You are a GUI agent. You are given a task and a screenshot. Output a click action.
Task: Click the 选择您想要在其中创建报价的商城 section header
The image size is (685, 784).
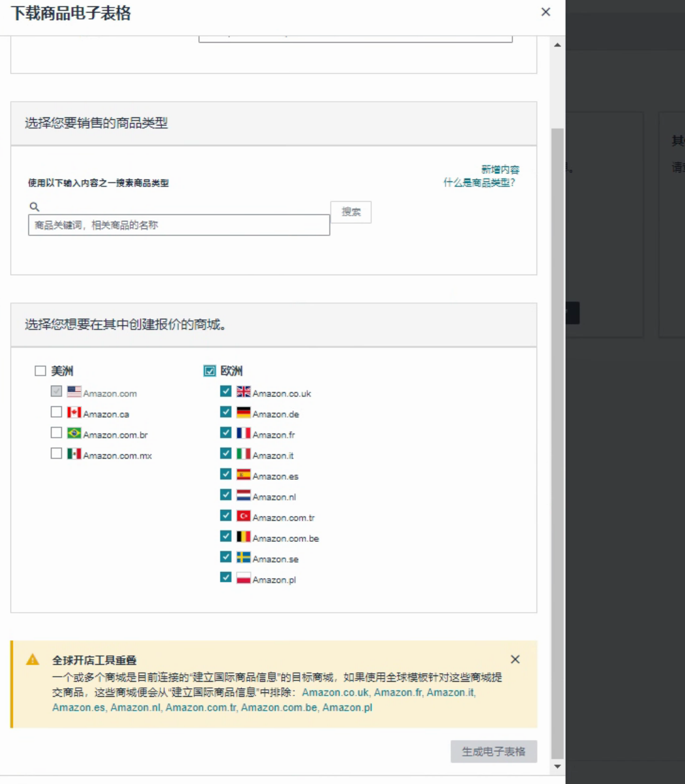[273, 325]
